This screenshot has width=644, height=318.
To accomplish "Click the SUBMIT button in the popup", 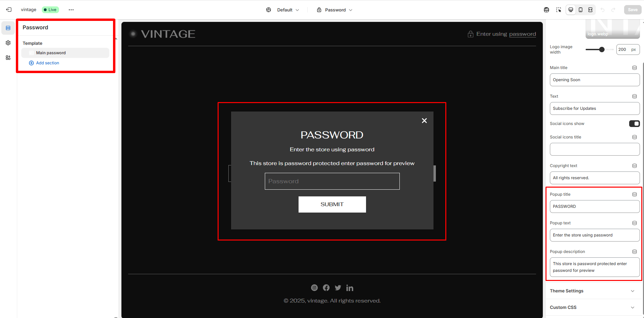I will coord(332,204).
